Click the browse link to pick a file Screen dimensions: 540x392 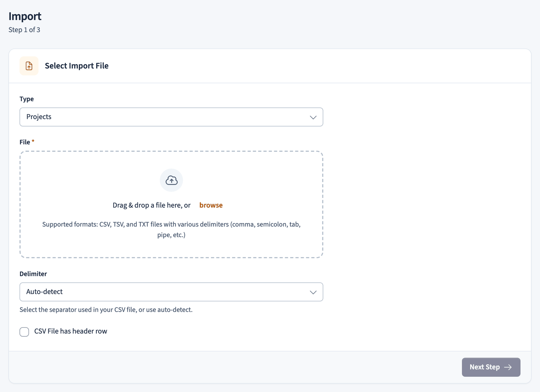click(x=211, y=205)
